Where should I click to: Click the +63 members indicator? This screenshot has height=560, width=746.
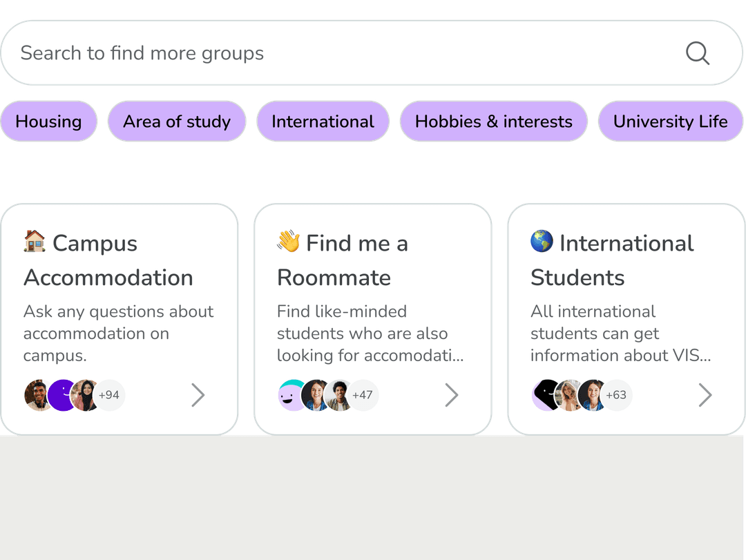615,395
